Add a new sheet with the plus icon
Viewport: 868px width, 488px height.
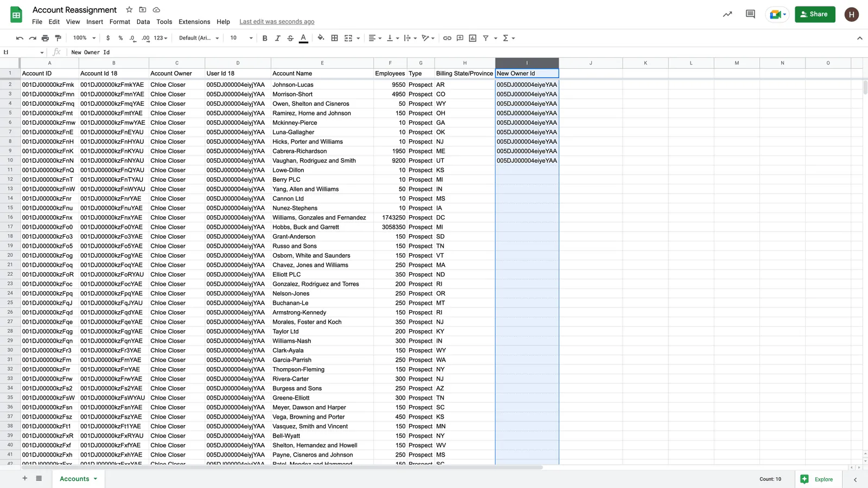[x=24, y=478]
